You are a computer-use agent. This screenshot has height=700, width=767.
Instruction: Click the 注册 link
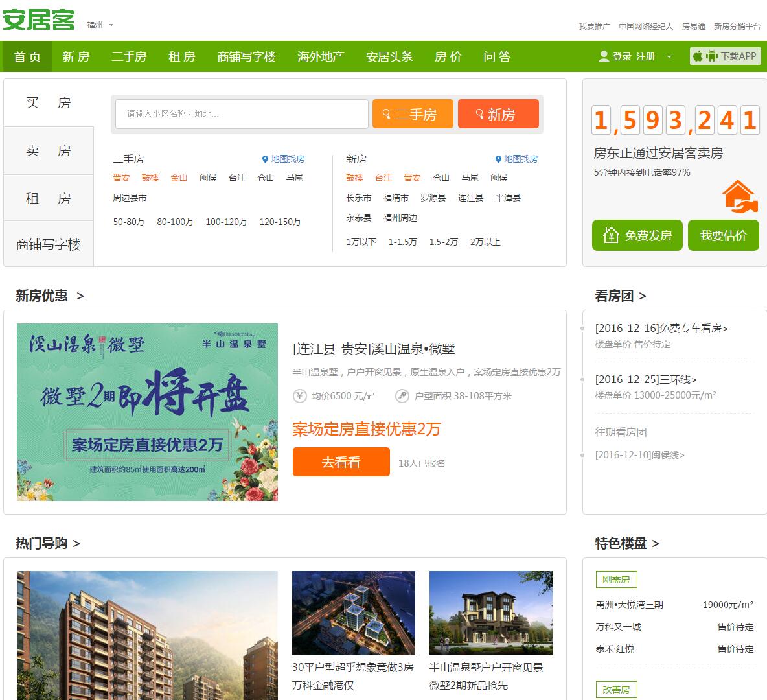[646, 57]
